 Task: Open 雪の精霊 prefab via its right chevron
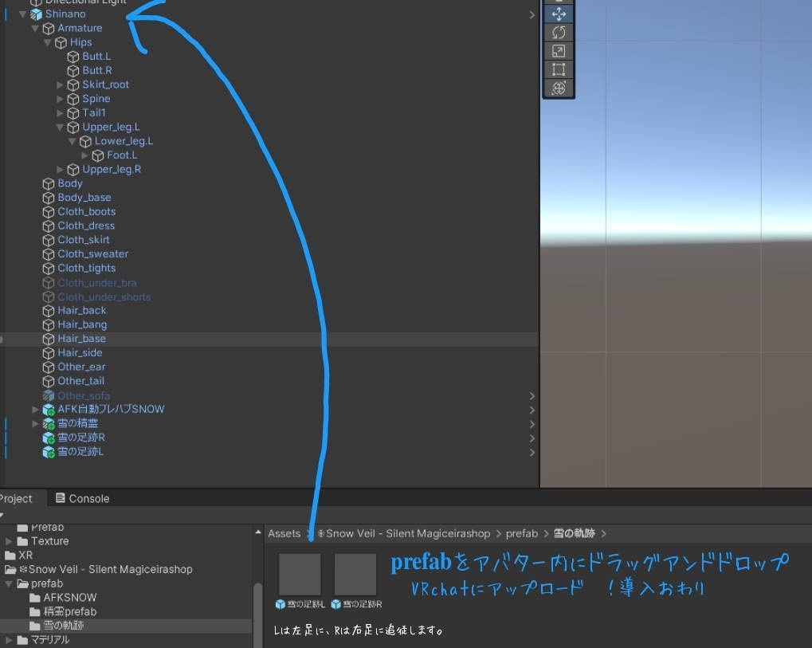pyautogui.click(x=532, y=424)
